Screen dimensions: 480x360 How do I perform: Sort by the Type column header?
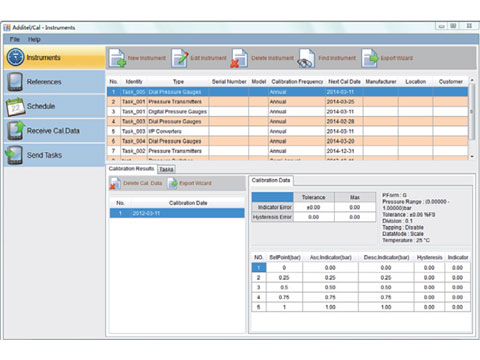click(x=178, y=82)
